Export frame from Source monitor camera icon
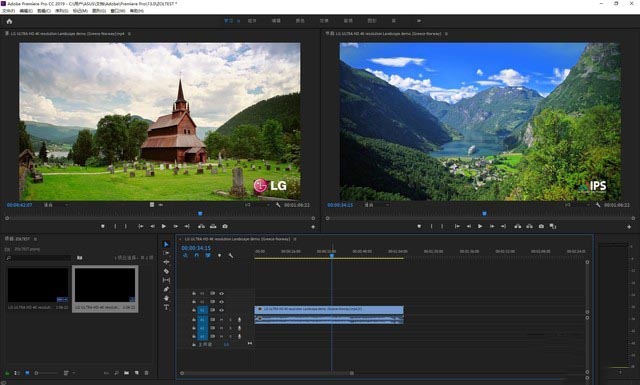The height and width of the screenshot is (385, 640). (225, 226)
